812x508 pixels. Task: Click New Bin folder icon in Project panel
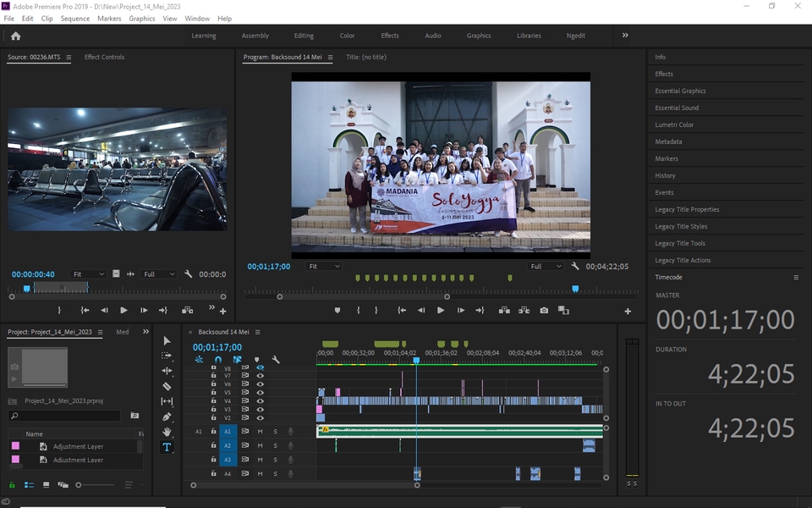coord(134,415)
